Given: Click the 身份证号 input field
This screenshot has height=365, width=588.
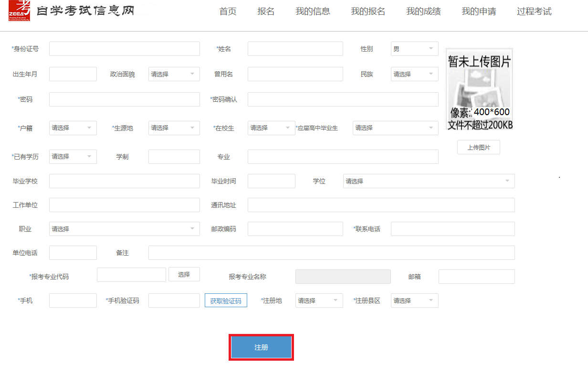Looking at the screenshot, I should coord(124,49).
